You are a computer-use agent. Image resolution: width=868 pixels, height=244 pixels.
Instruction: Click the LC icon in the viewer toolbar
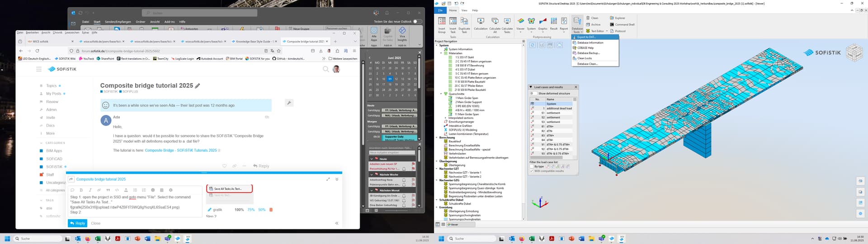point(542,45)
